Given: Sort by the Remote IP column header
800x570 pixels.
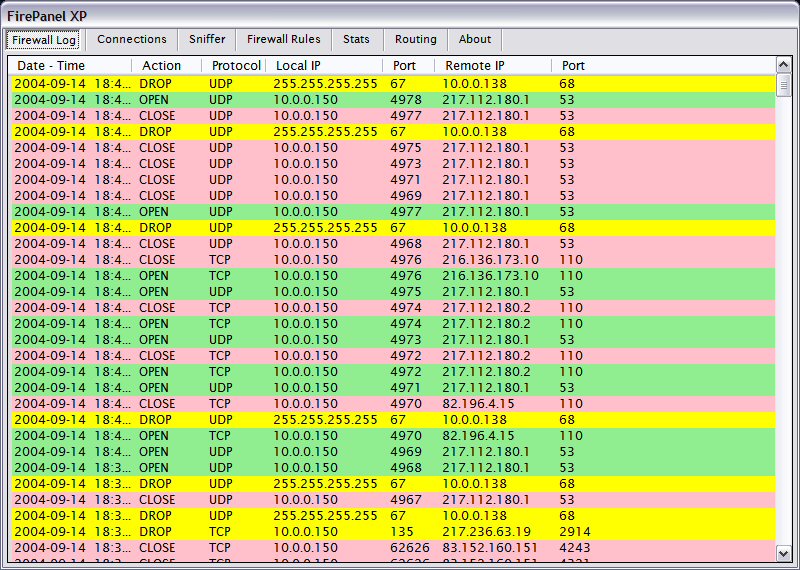Looking at the screenshot, I should click(x=493, y=66).
